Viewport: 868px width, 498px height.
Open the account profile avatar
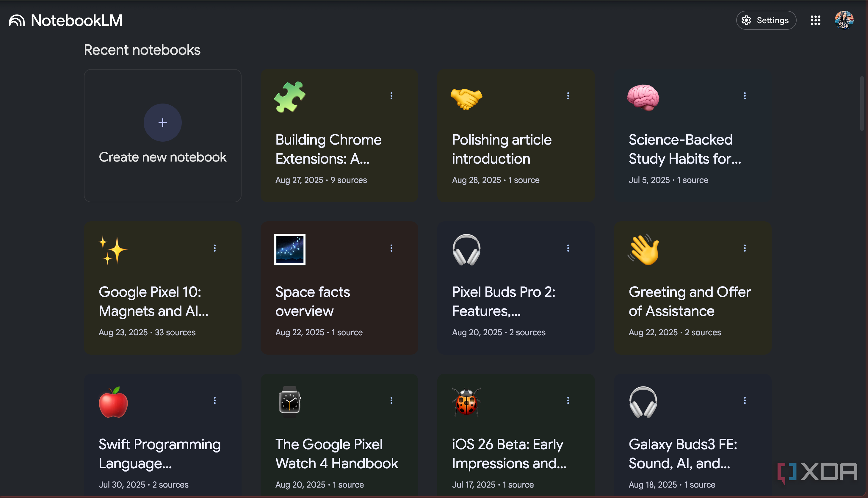click(844, 20)
